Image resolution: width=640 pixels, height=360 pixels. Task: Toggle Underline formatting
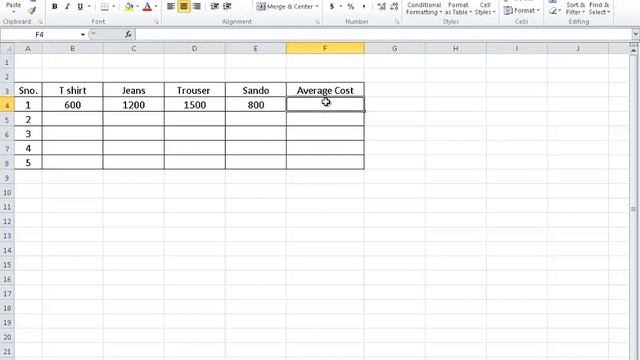pyautogui.click(x=80, y=7)
